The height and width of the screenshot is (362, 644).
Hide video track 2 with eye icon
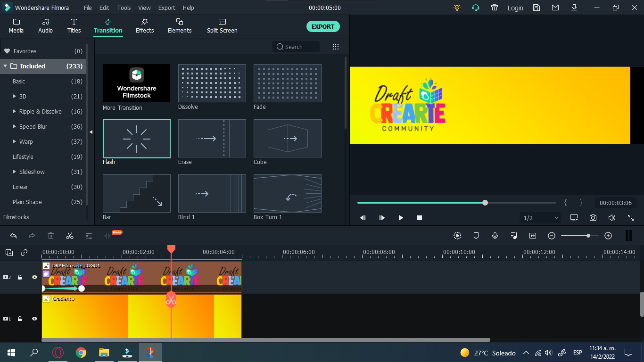click(34, 277)
